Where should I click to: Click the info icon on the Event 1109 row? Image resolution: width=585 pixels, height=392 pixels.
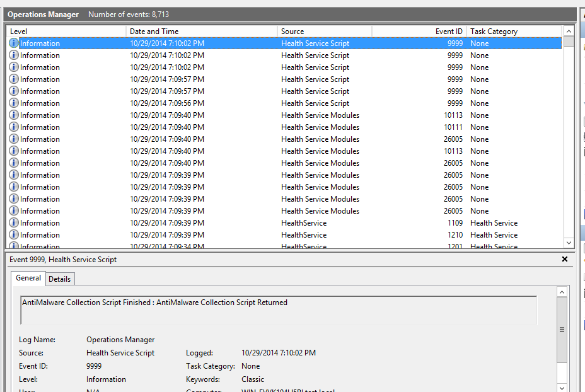(14, 223)
